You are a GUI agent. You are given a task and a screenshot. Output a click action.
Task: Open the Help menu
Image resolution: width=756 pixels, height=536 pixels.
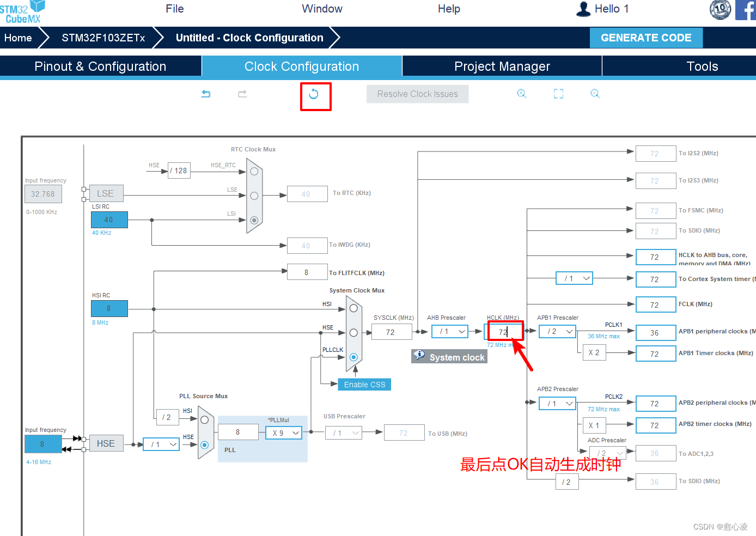(449, 9)
